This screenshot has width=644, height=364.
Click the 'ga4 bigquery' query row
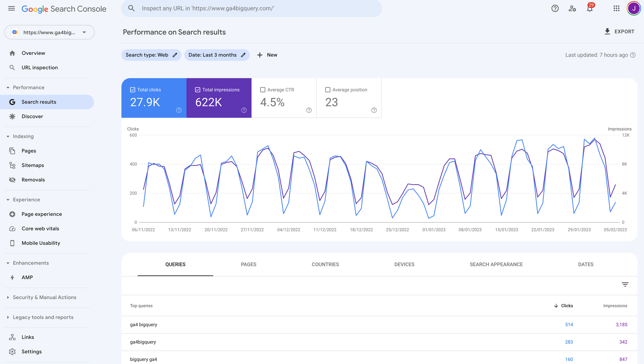click(x=379, y=325)
